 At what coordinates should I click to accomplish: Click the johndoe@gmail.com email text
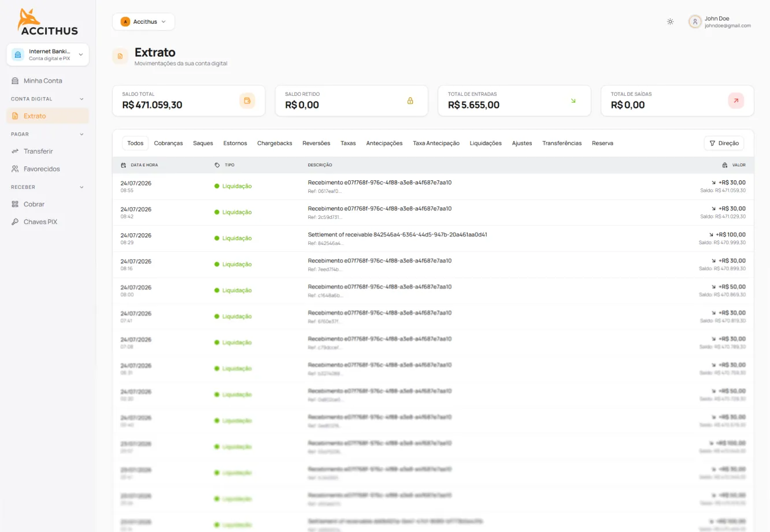728,26
